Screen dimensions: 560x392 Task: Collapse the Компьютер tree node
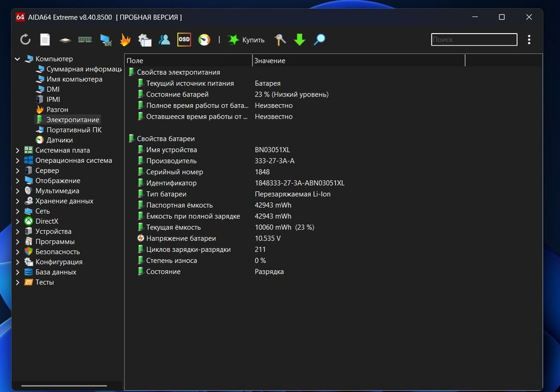(x=17, y=59)
